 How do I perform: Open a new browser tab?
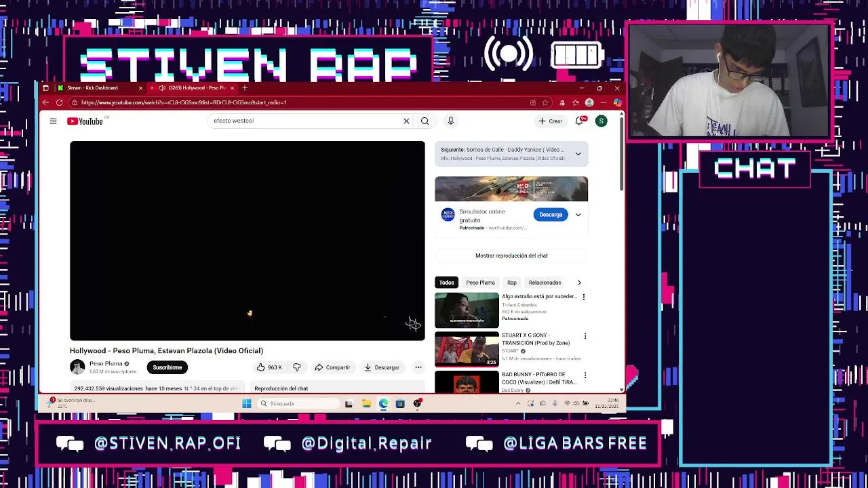coord(245,87)
